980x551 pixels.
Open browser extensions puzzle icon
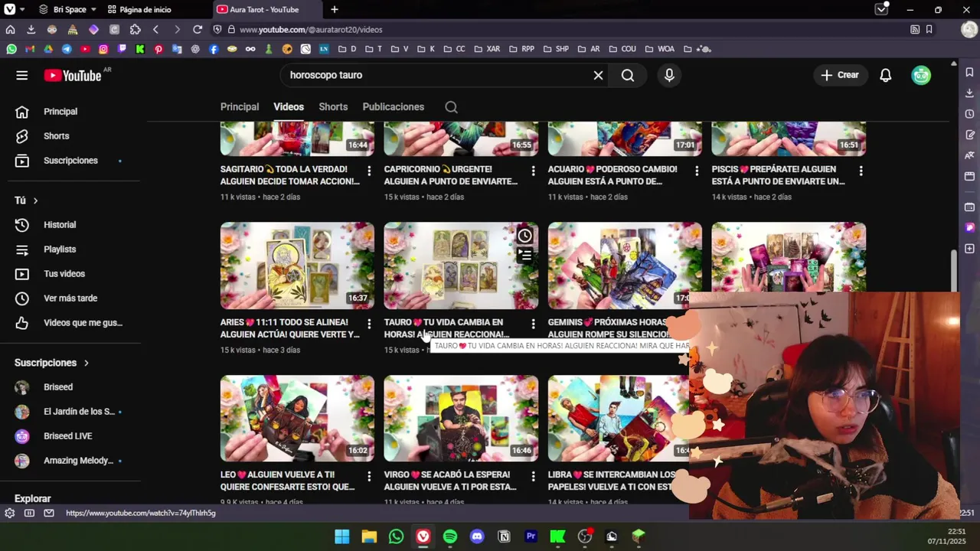click(136, 29)
